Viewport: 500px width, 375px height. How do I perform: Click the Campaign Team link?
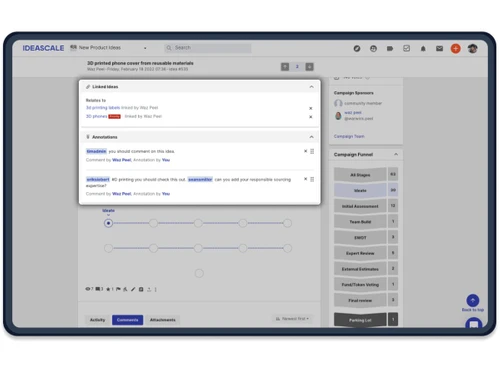pyautogui.click(x=349, y=136)
